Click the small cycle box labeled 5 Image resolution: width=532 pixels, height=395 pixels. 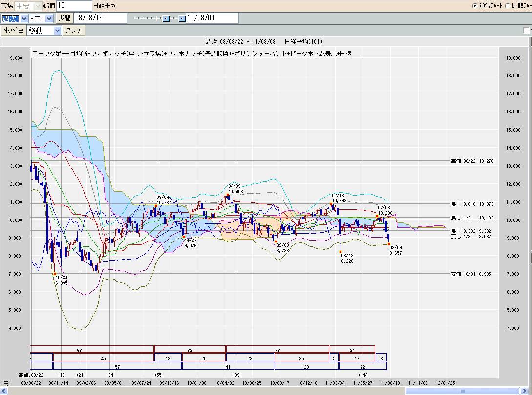click(x=334, y=358)
